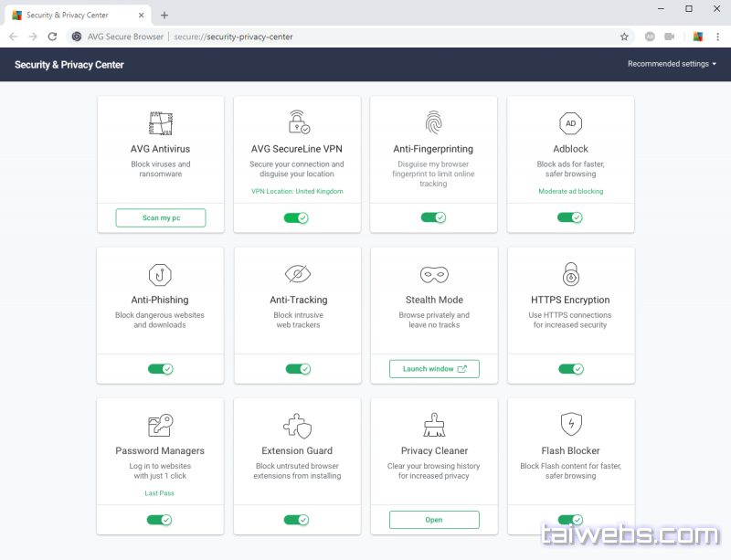Click the Adblock AD octagon icon
This screenshot has height=560, width=731.
point(570,123)
